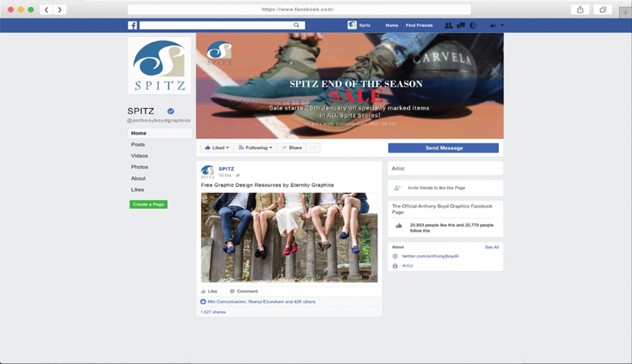Click the SPITZ page profile picture

click(159, 66)
